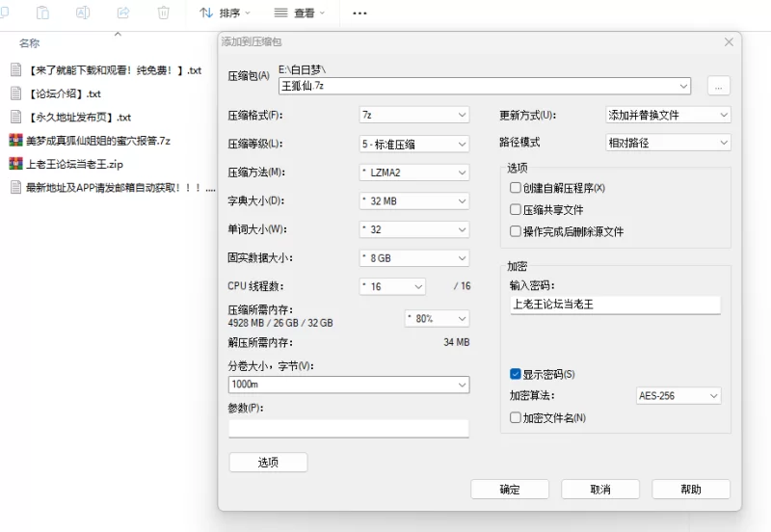The height and width of the screenshot is (532, 771).
Task: Click the share icon in Explorer toolbar
Action: (123, 13)
